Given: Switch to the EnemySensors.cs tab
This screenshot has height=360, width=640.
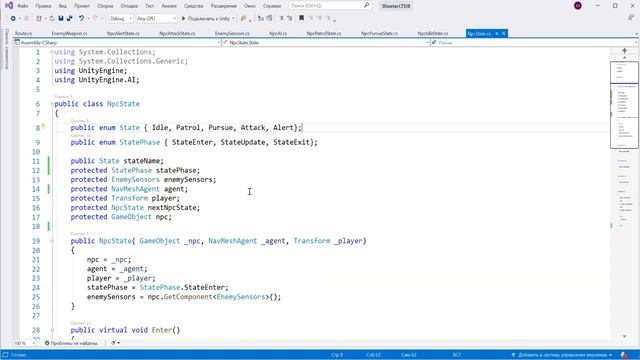Looking at the screenshot, I should click(232, 33).
